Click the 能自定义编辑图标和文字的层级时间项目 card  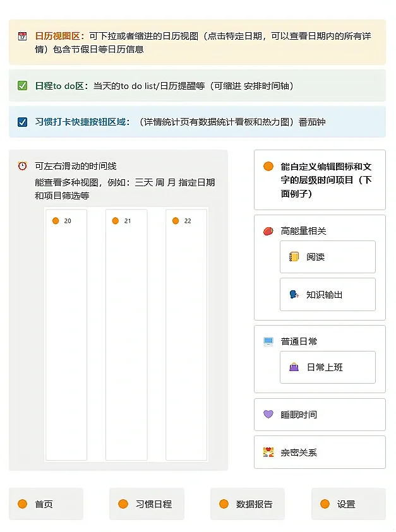(x=320, y=180)
